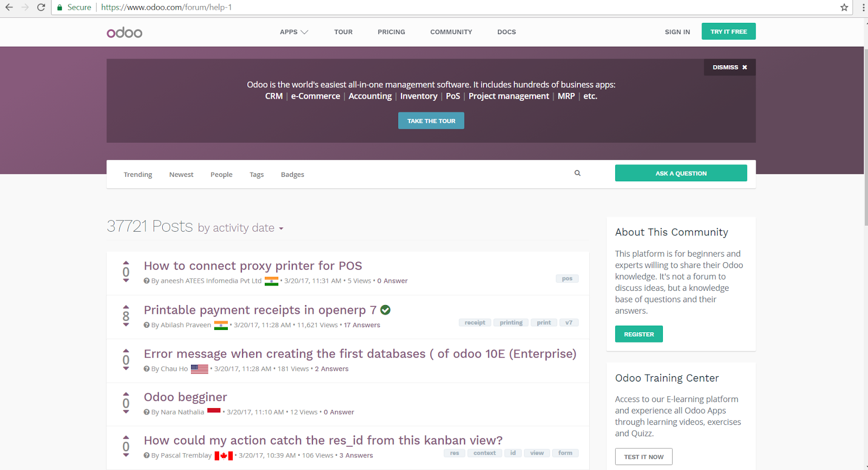Open author profile 'Pascal Tremblay'
Screen dimensions: 868x470
(x=186, y=456)
